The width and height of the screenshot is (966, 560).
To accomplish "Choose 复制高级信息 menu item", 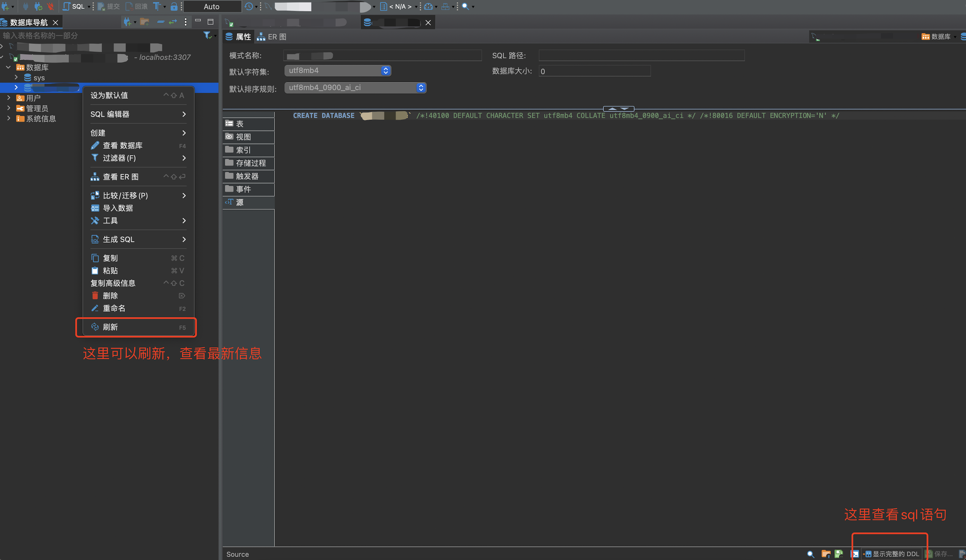I will pos(138,283).
